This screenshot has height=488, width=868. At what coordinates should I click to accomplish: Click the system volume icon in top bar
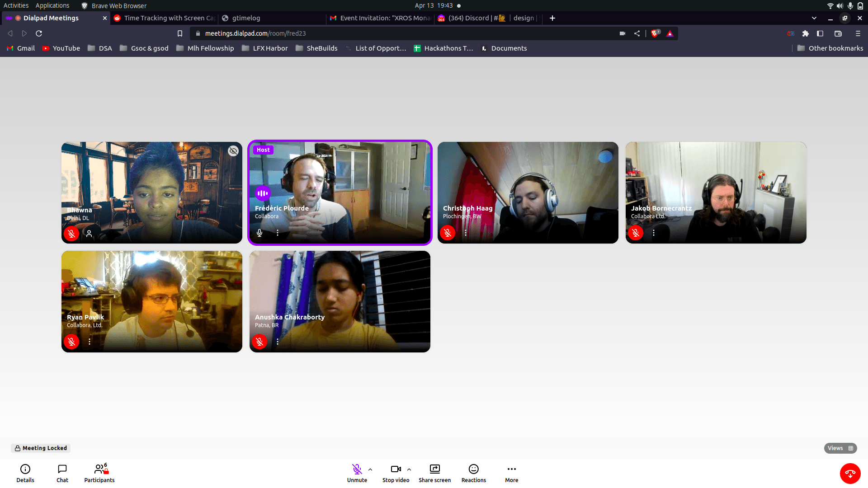coord(840,6)
